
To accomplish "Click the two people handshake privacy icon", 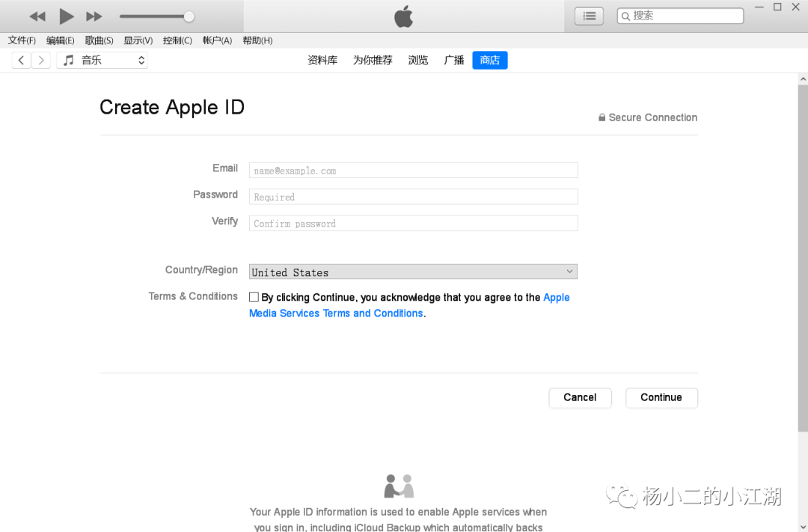I will click(399, 486).
